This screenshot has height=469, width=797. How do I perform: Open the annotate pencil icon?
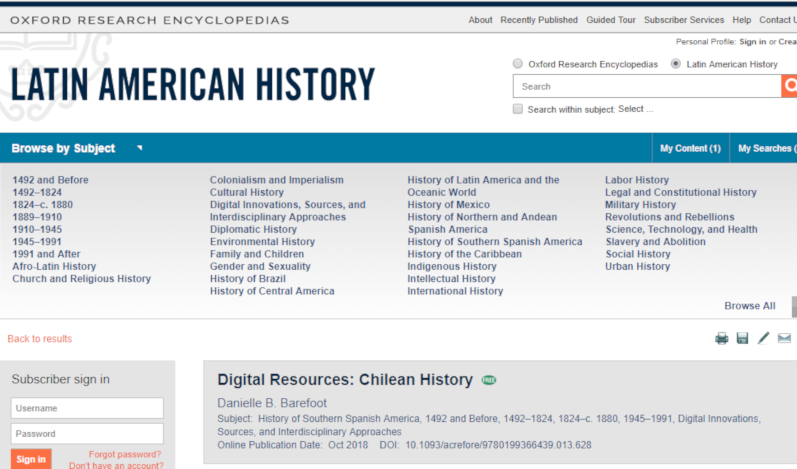763,338
